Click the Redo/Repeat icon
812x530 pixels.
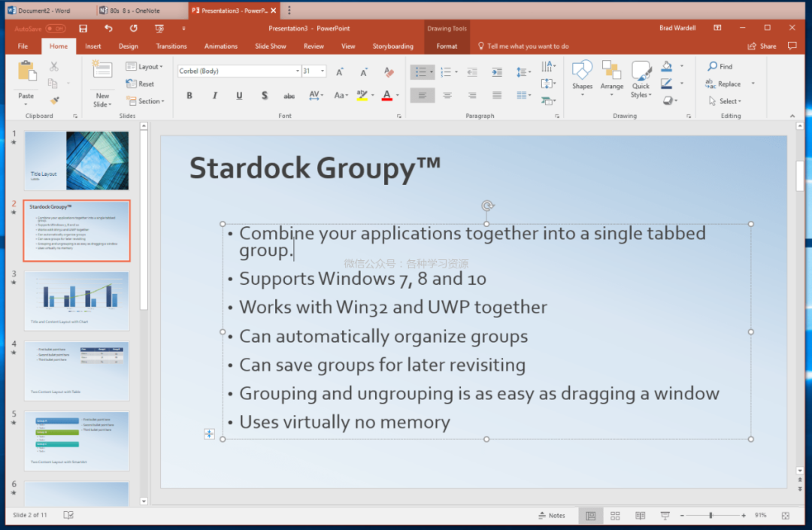coord(134,29)
